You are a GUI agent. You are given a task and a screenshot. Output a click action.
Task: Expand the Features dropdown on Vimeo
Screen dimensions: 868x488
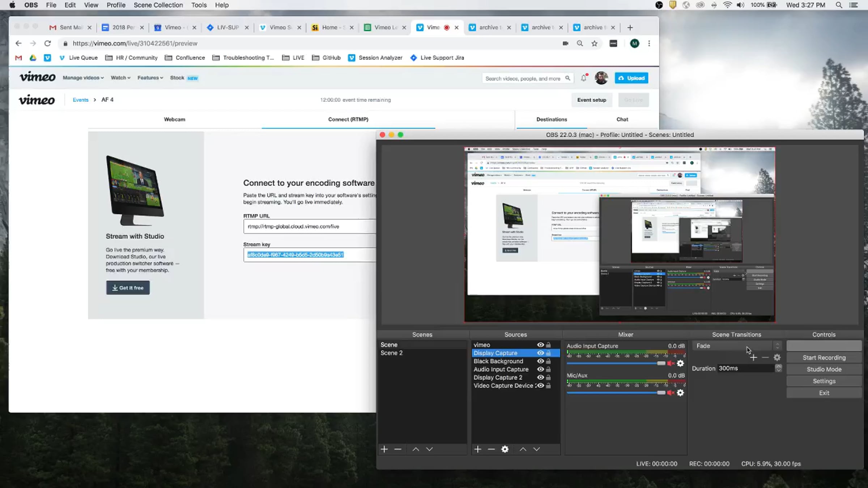pos(150,78)
